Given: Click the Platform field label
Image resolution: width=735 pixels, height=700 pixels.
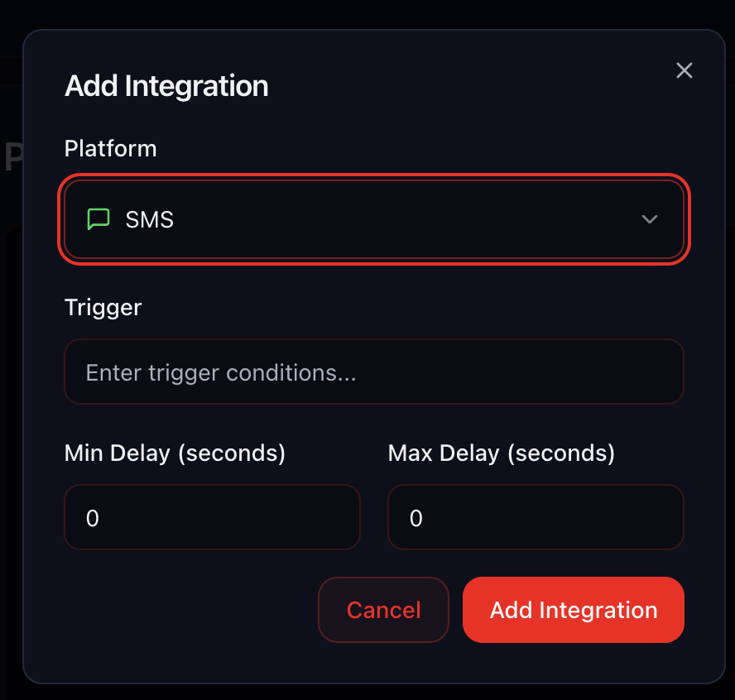Looking at the screenshot, I should [x=110, y=148].
